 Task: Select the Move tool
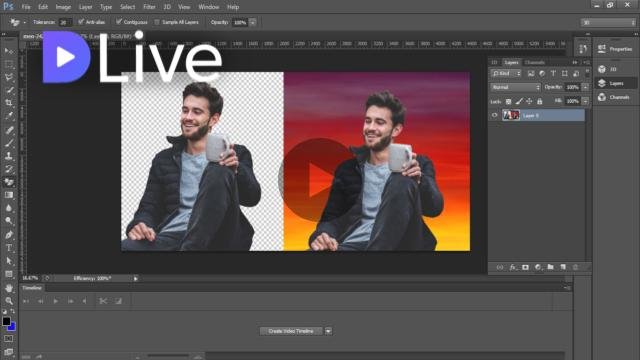(x=9, y=51)
